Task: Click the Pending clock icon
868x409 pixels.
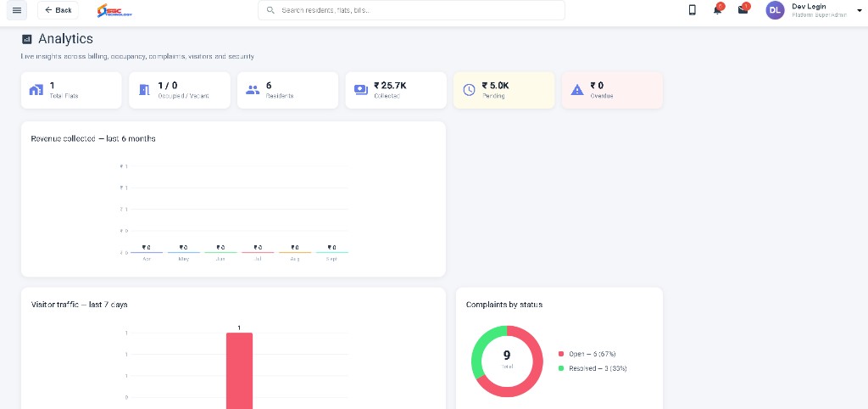Action: click(469, 90)
